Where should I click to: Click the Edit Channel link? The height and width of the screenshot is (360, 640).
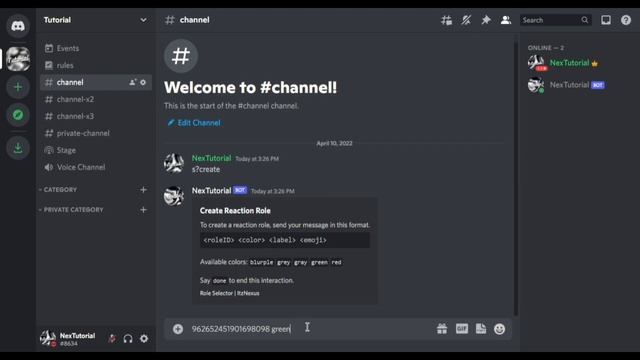click(194, 123)
